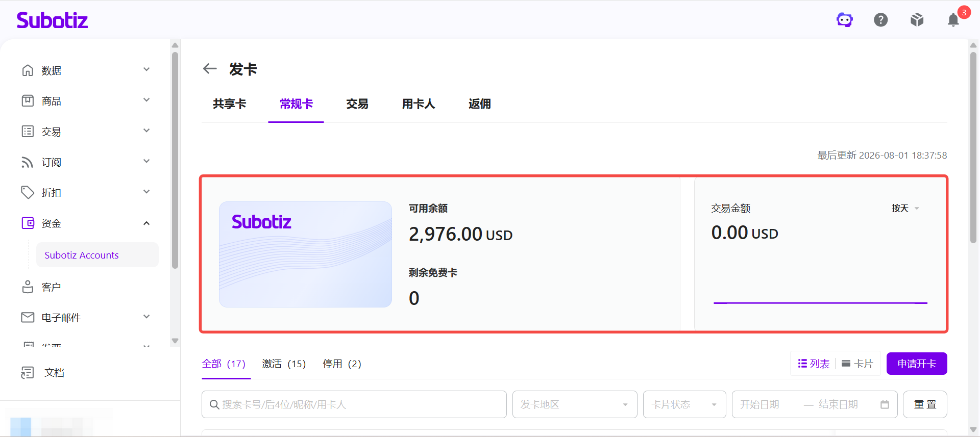Viewport: 980px width, 437px height.
Task: Click the 重置 button
Action: coord(925,404)
